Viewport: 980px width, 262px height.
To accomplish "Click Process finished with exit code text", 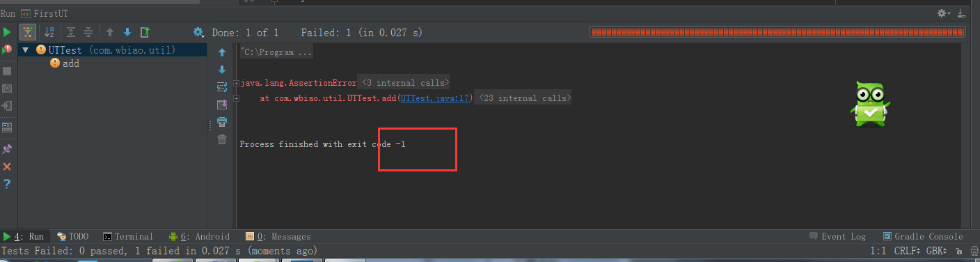I will (x=322, y=144).
